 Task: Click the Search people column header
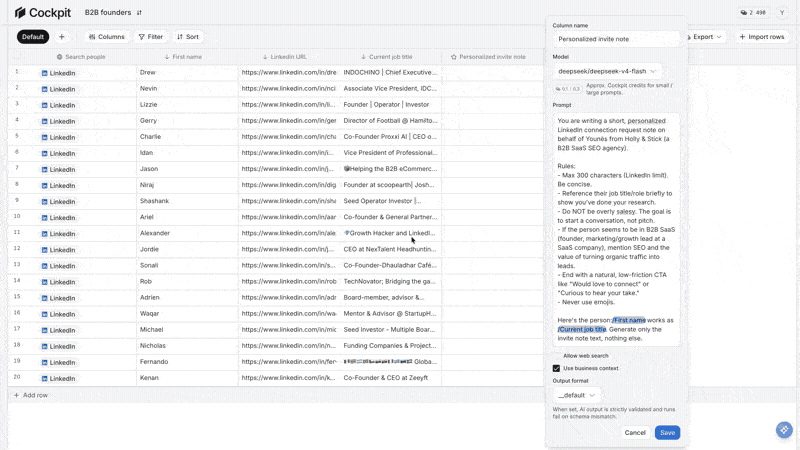coord(81,57)
